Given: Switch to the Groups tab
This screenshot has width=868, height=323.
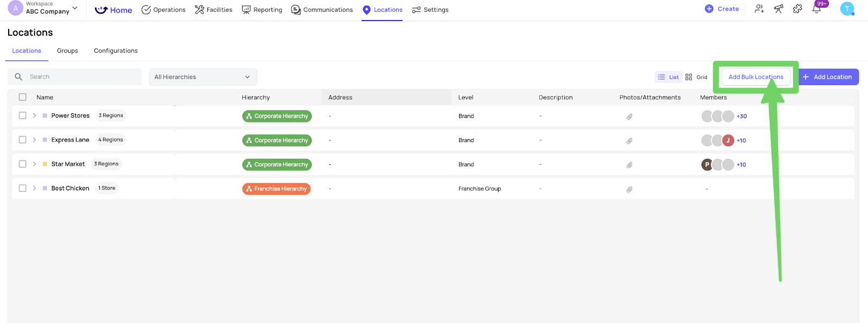Looking at the screenshot, I should (67, 51).
